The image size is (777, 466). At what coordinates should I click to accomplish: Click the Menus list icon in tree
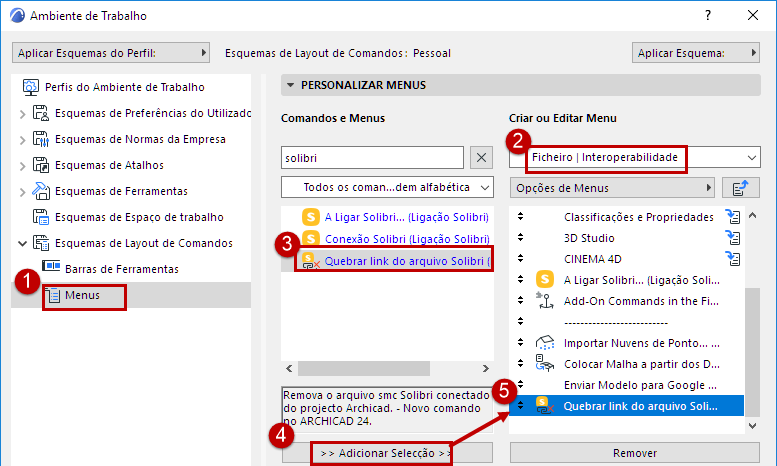pyautogui.click(x=53, y=296)
